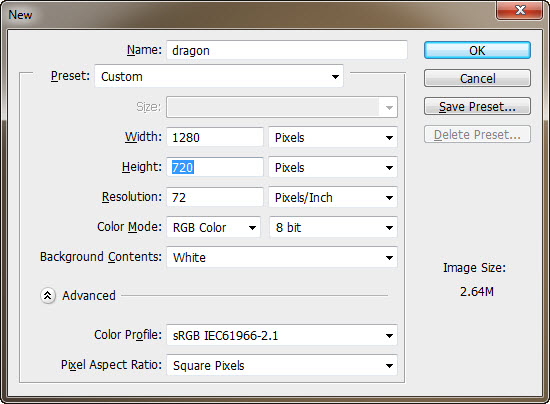Screen dimensions: 550x404
Task: Open the Resolution units Pixels/Inch dropdown
Action: point(333,197)
